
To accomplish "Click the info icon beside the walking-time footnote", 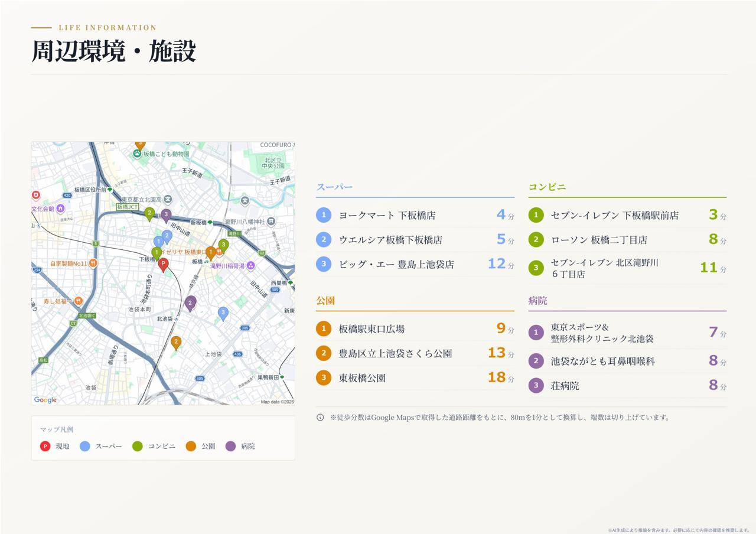I will click(320, 418).
